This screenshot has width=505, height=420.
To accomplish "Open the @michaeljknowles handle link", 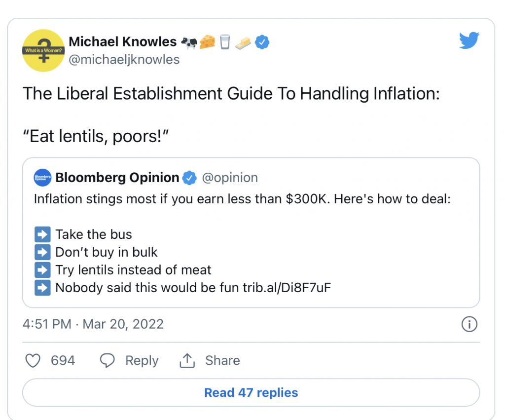I will 124,60.
